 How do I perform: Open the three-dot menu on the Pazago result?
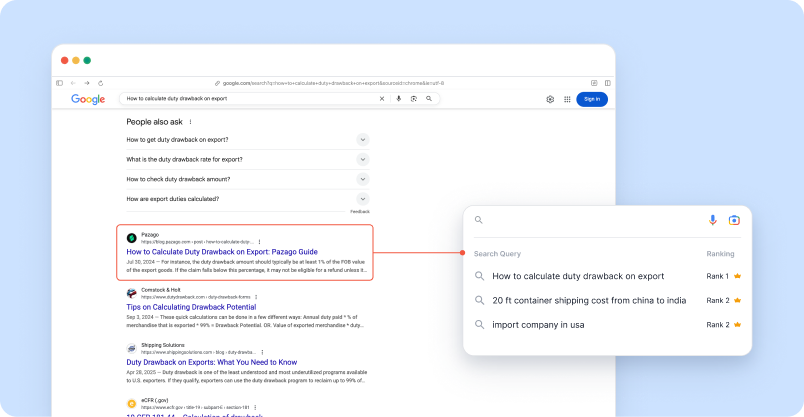259,242
